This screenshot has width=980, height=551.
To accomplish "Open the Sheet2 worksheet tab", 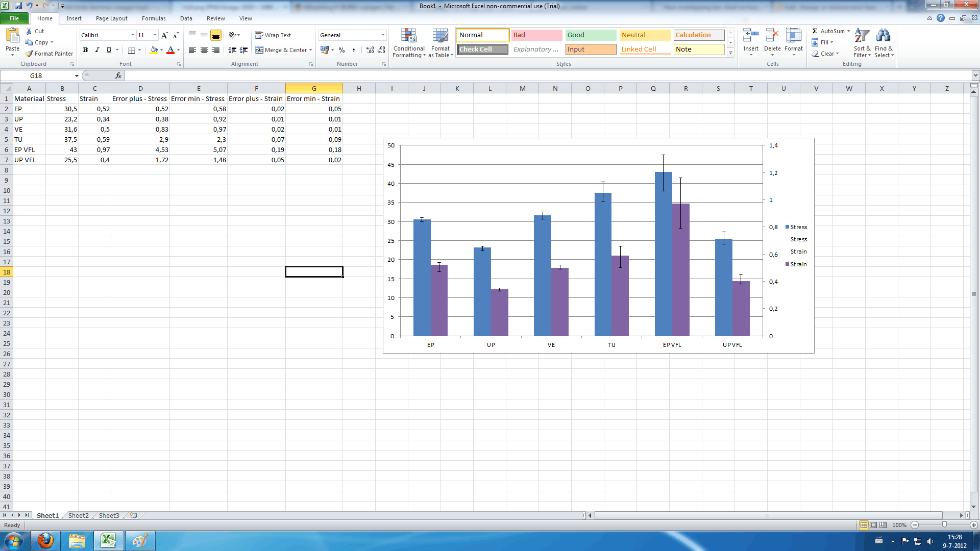I will click(x=78, y=515).
